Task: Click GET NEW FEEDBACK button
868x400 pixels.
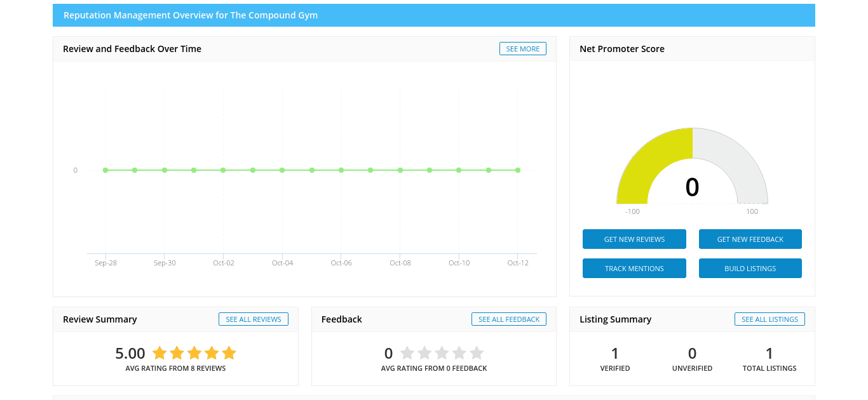Action: [750, 239]
